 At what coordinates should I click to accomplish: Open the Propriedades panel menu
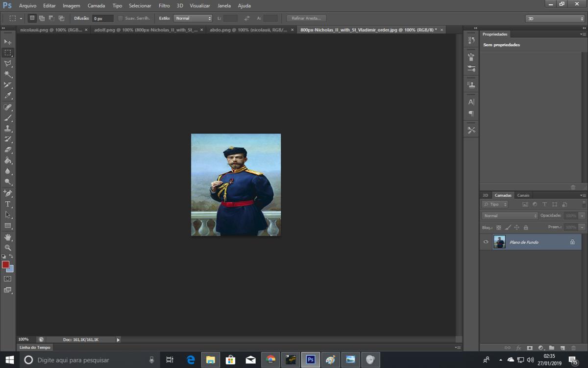point(583,34)
